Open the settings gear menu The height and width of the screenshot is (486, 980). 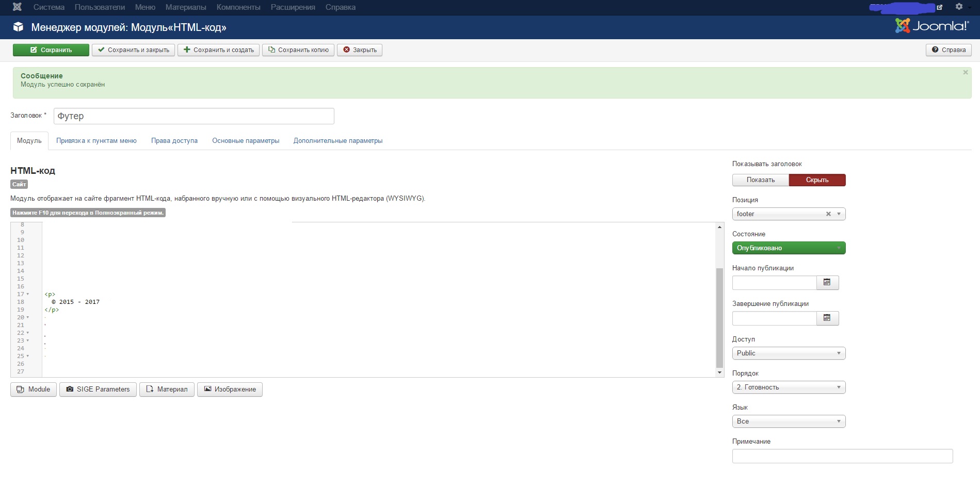click(x=959, y=7)
